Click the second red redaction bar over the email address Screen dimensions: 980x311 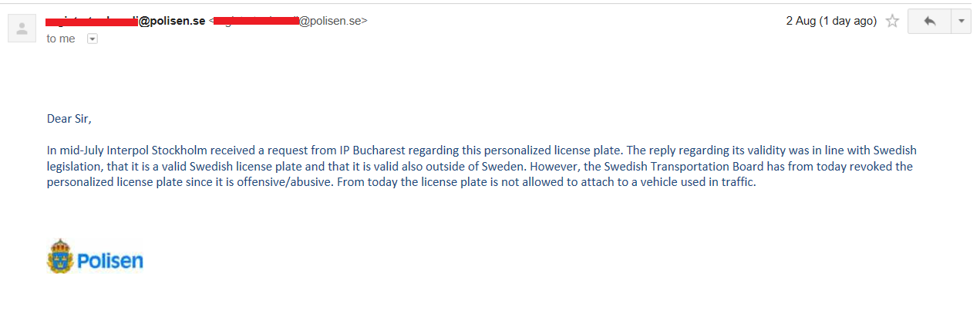coord(256,20)
